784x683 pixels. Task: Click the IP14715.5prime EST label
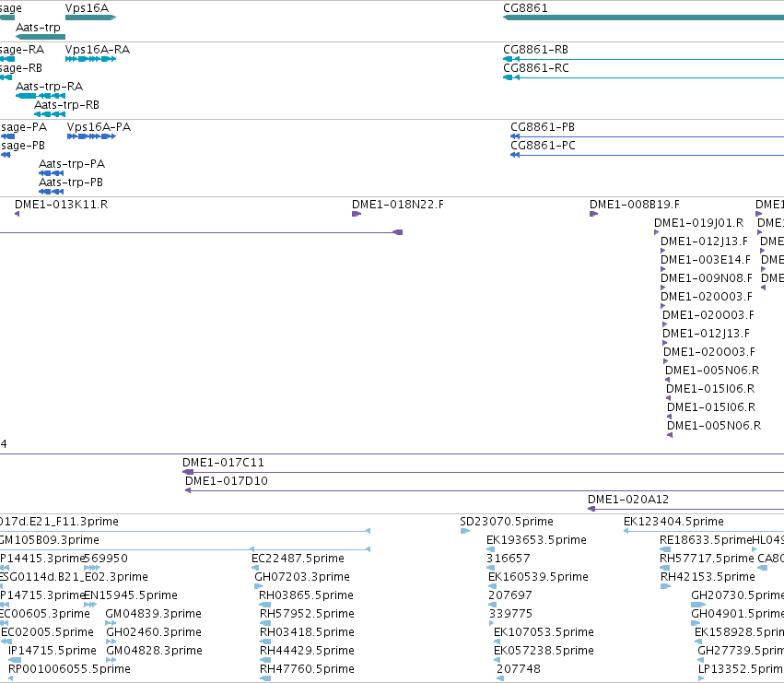52,652
